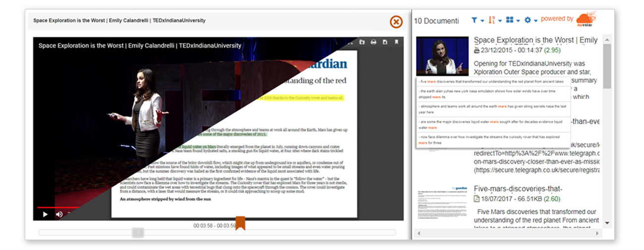Select snippet 'five mars discoveries that transformed'
This screenshot has height=250, width=644.
[493, 82]
